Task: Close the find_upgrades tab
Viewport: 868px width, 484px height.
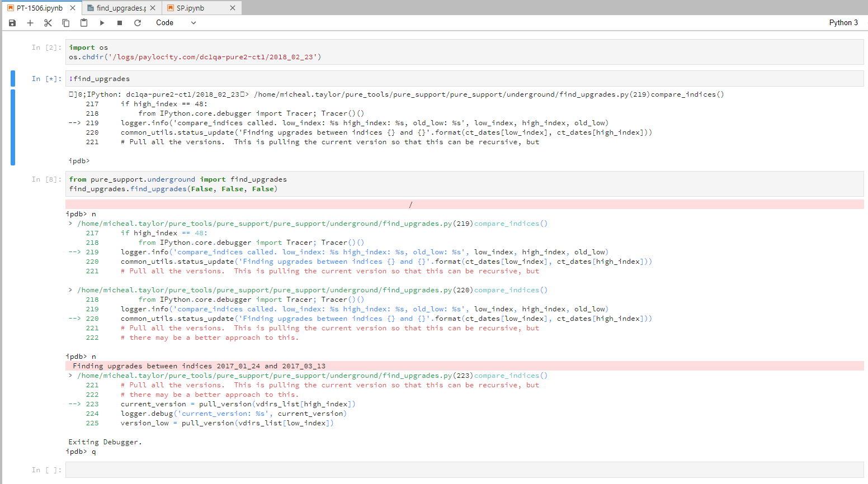Action: 153,8
